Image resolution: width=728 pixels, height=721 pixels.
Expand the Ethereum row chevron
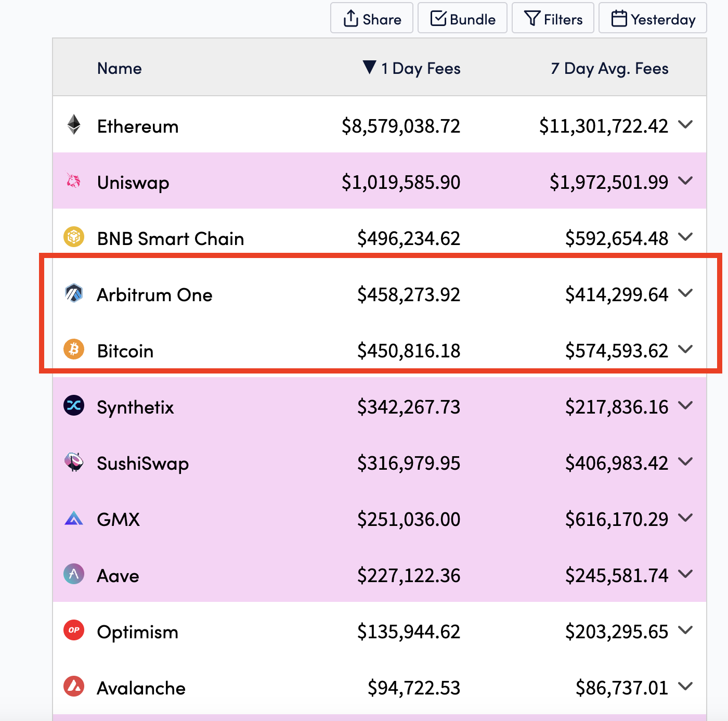[686, 124]
